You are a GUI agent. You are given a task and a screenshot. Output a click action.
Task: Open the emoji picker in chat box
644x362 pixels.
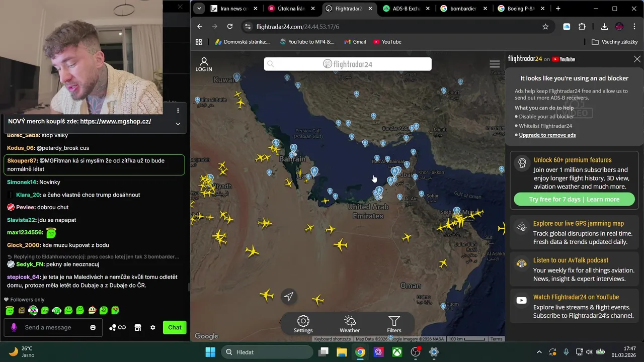point(93,327)
